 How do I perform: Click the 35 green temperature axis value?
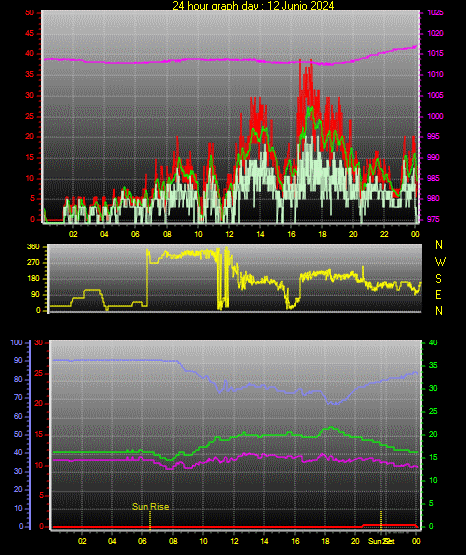[433, 365]
